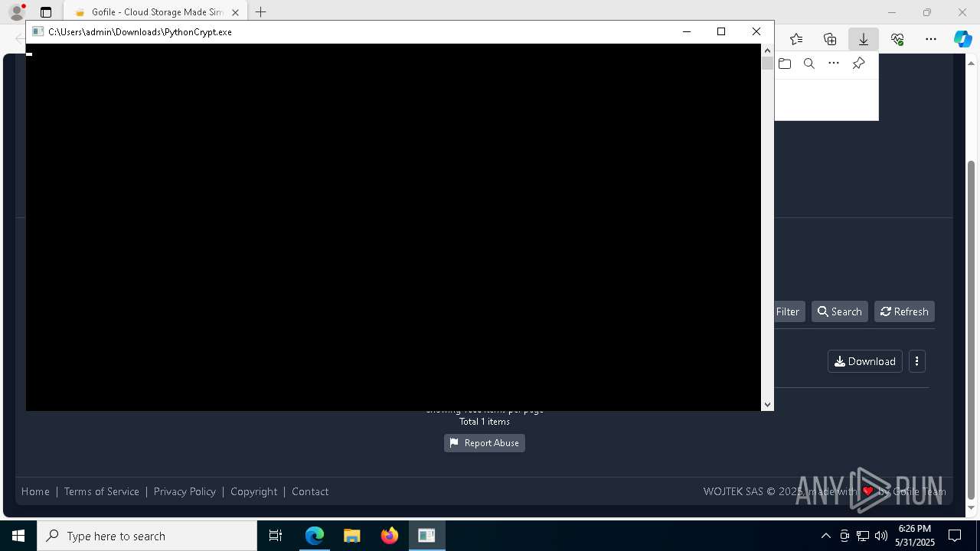Open Edge collections icon
This screenshot has width=980, height=551.
coord(830,39)
